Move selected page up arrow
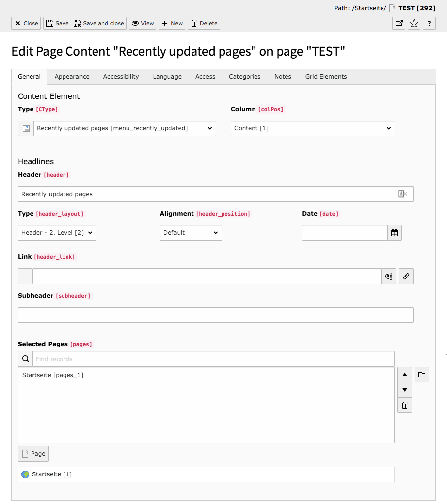 (405, 375)
